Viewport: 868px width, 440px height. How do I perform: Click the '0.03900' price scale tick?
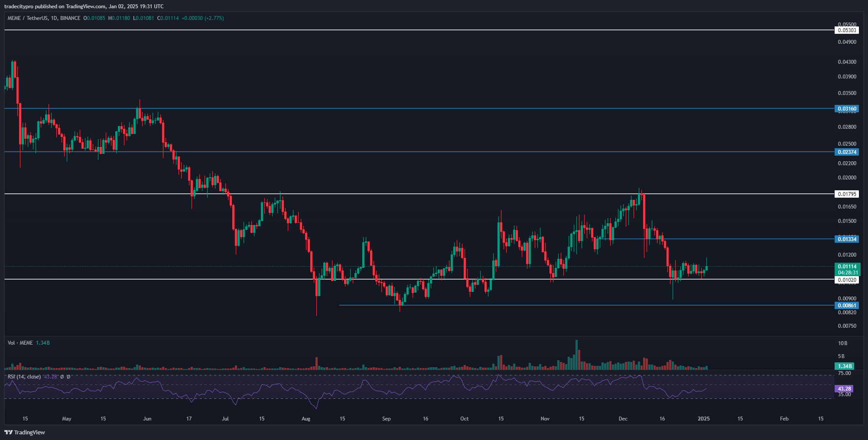point(847,77)
